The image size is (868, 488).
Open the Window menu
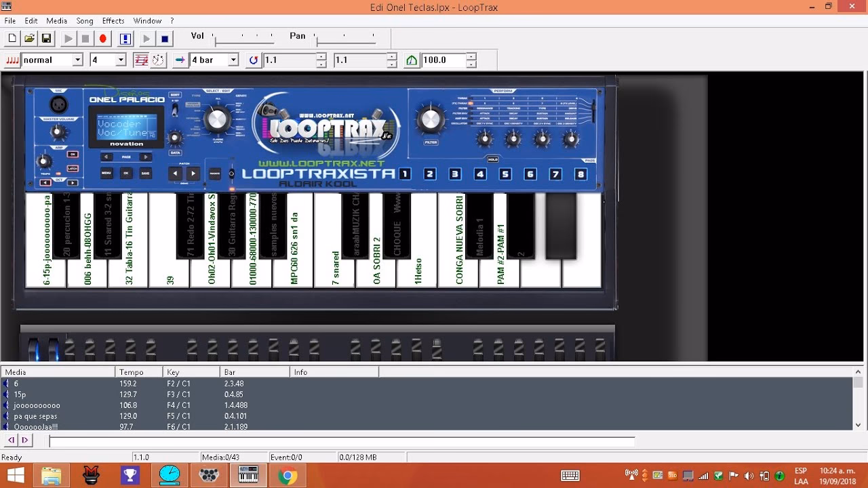pyautogui.click(x=147, y=21)
